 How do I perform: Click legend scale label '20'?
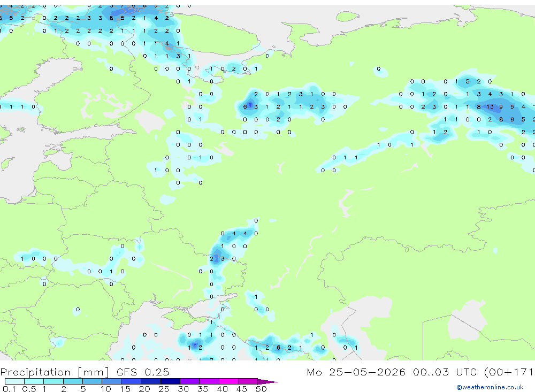[144, 389]
